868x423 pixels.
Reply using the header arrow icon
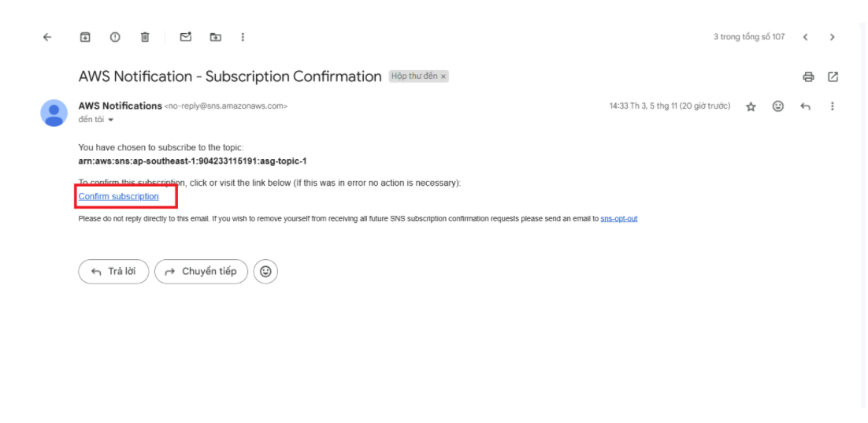(806, 107)
